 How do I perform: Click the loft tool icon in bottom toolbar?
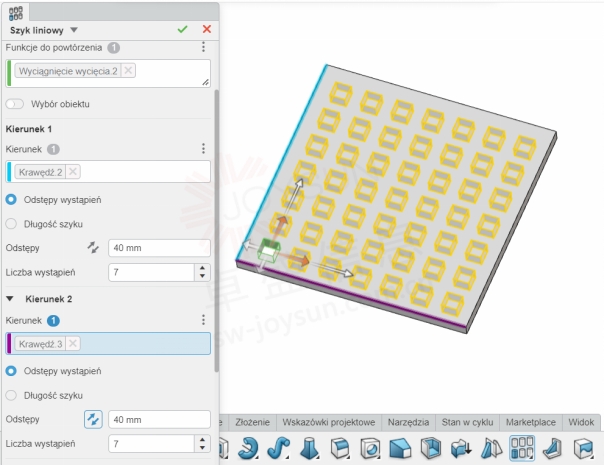point(308,449)
